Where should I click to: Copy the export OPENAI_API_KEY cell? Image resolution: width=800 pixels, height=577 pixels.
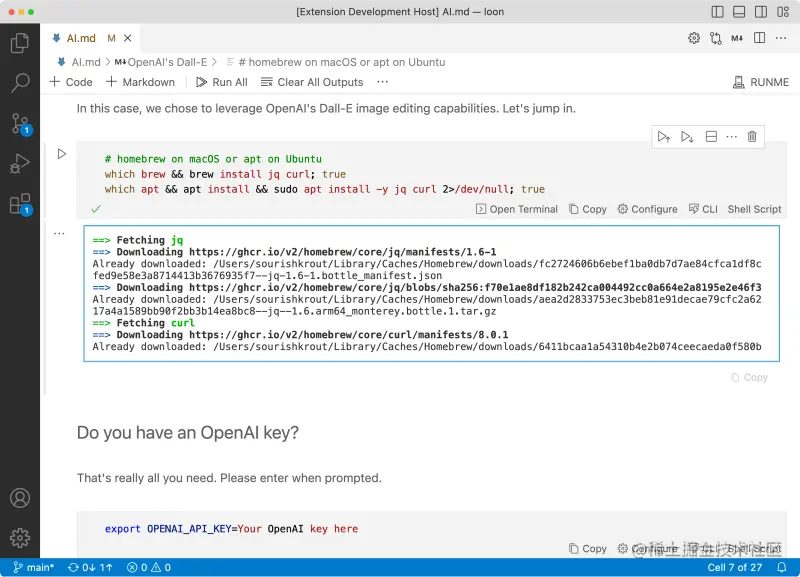[x=588, y=548]
